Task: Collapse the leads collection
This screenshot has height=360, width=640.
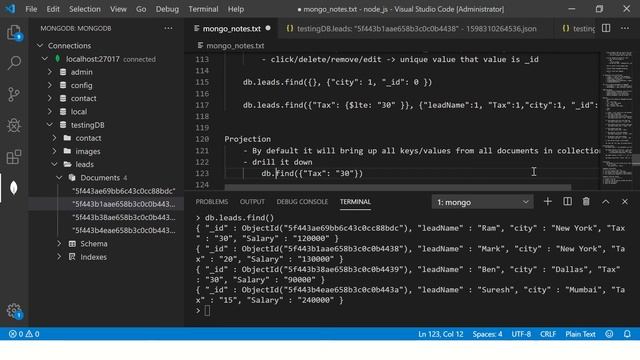Action: click(x=55, y=164)
